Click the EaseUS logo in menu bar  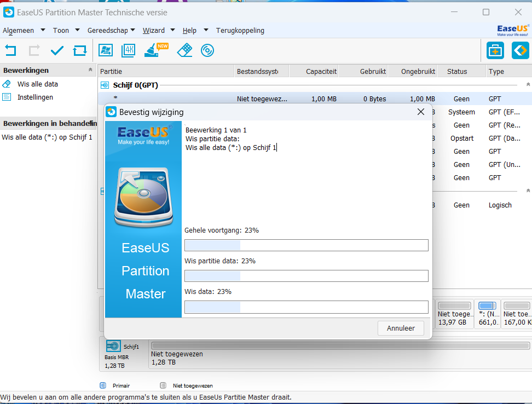tap(513, 30)
